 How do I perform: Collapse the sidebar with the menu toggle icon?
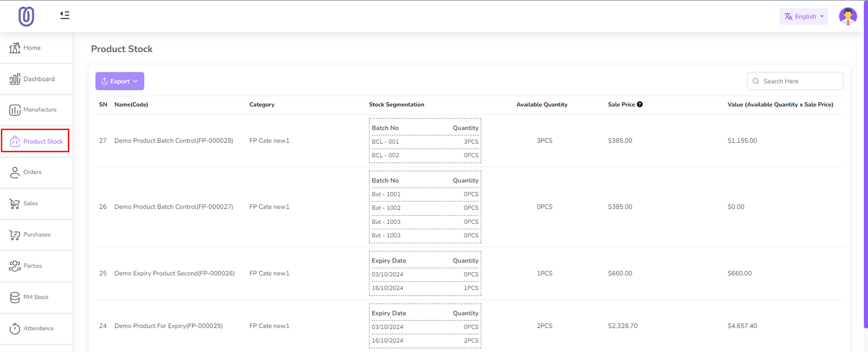coord(65,15)
